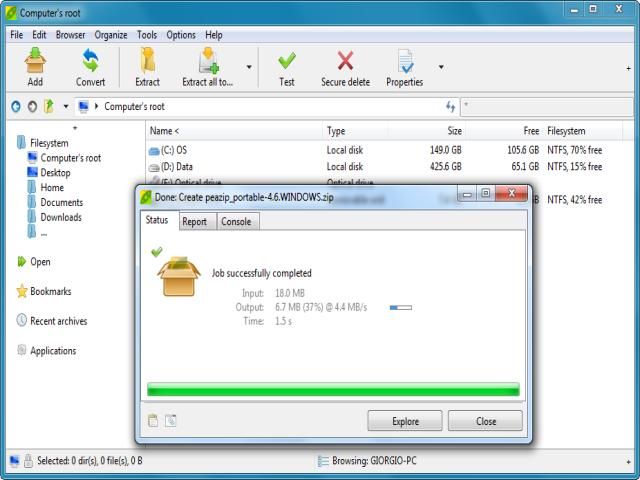The width and height of the screenshot is (640, 480).
Task: Select the Extract toolbar icon
Action: pos(147,62)
